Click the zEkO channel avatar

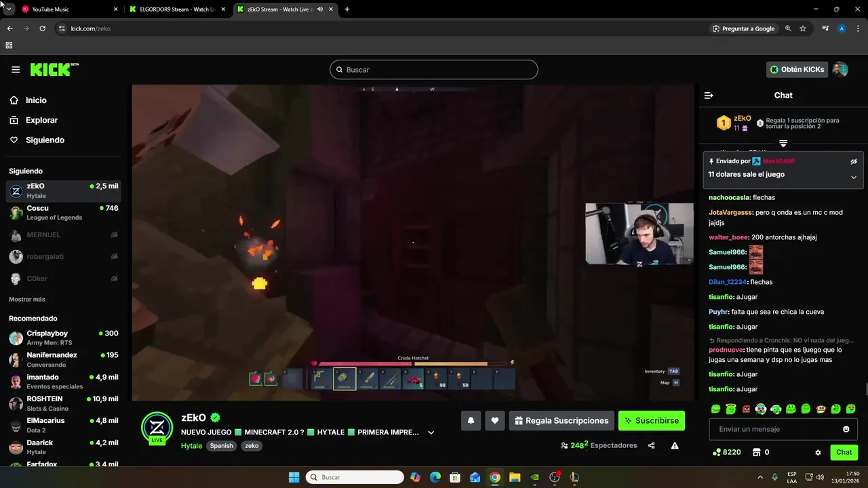pyautogui.click(x=157, y=428)
